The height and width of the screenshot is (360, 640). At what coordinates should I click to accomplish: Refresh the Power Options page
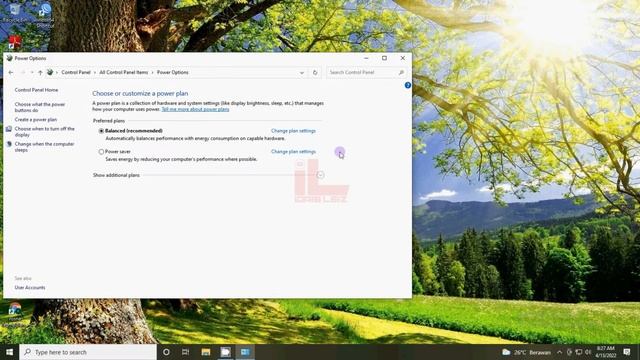pyautogui.click(x=315, y=73)
